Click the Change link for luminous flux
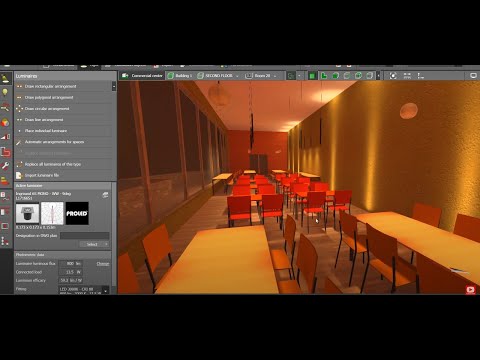The width and height of the screenshot is (480, 360). click(x=103, y=264)
